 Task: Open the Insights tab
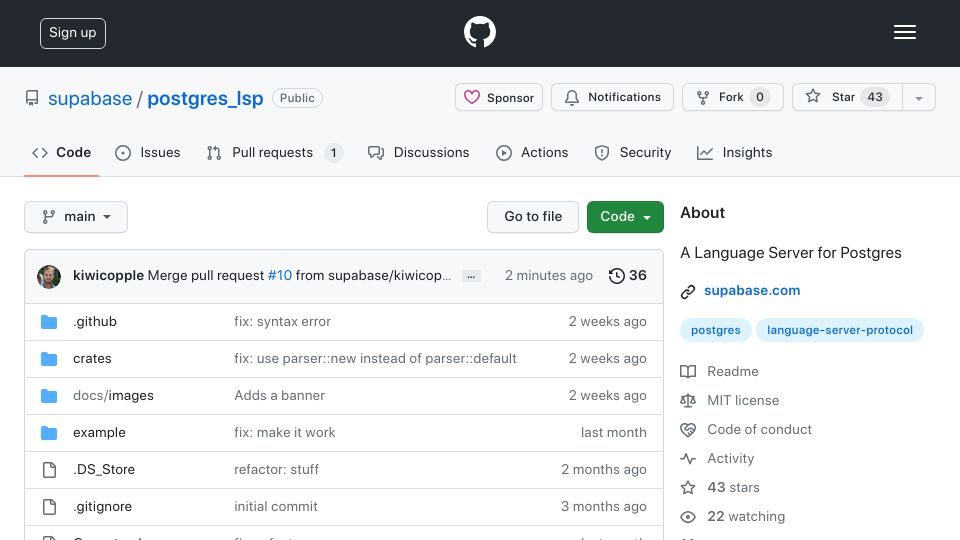coord(735,152)
